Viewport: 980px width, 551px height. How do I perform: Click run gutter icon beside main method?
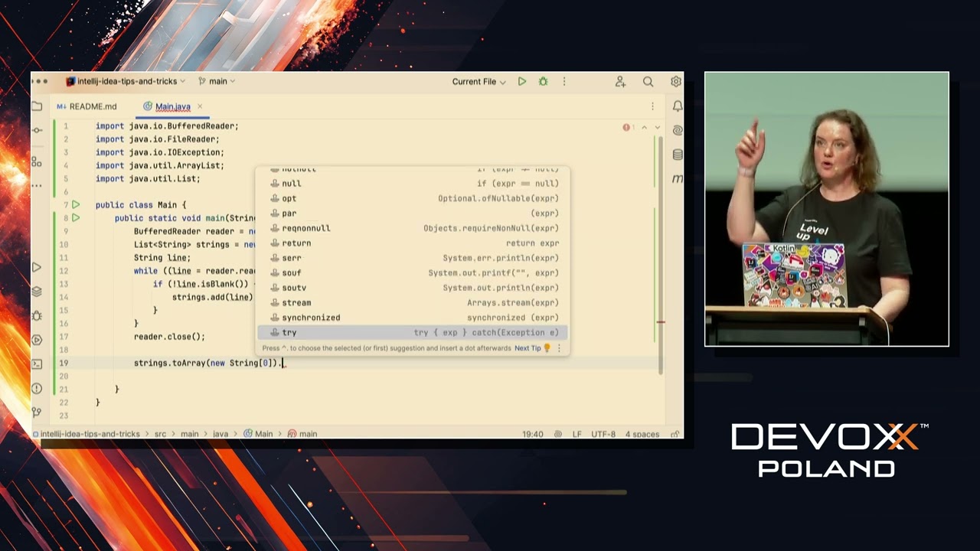point(76,218)
